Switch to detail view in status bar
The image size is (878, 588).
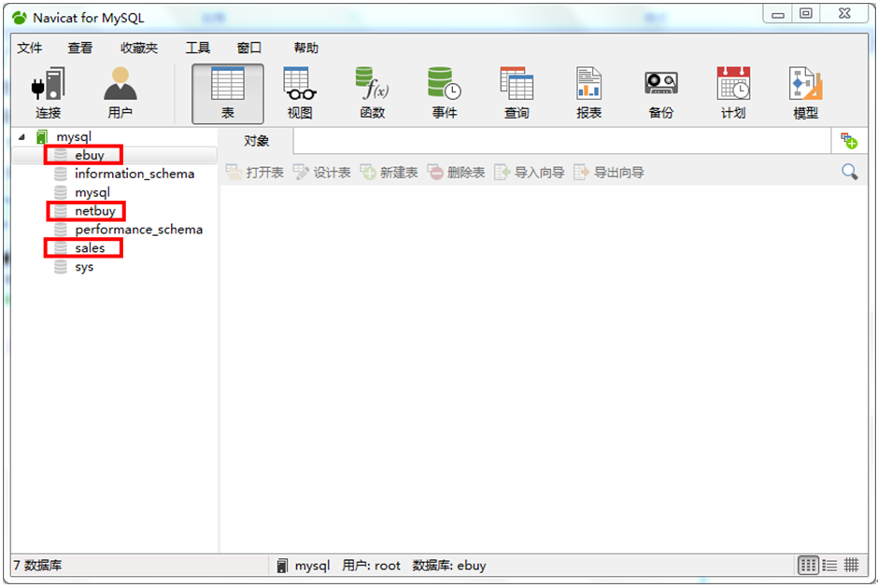click(x=852, y=565)
